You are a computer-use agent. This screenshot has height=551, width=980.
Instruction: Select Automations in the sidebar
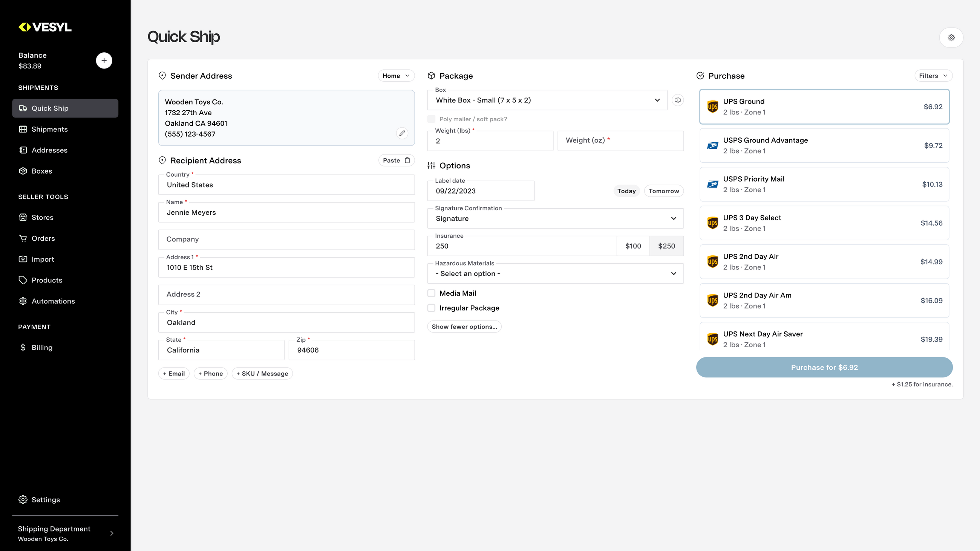tap(53, 301)
